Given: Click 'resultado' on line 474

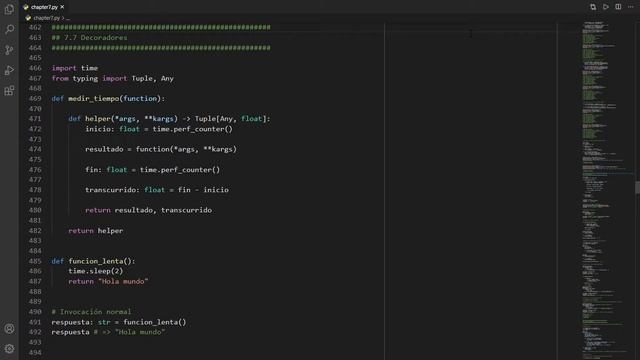Looking at the screenshot, I should coord(104,149).
